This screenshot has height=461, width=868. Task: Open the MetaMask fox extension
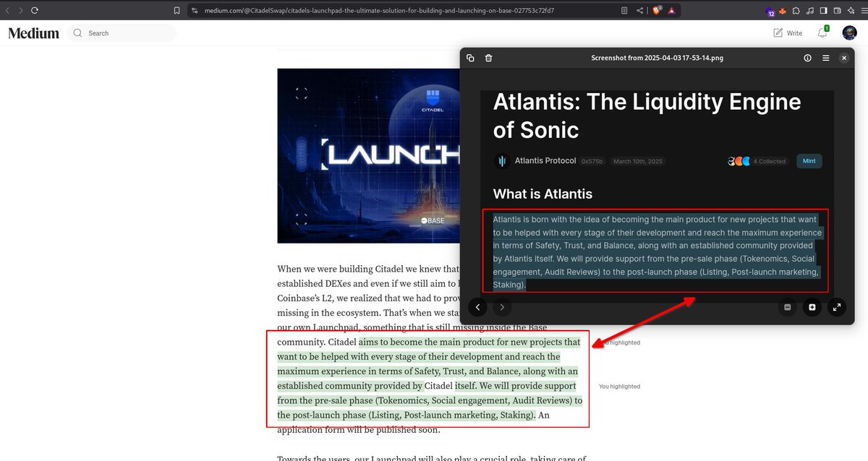coord(783,10)
